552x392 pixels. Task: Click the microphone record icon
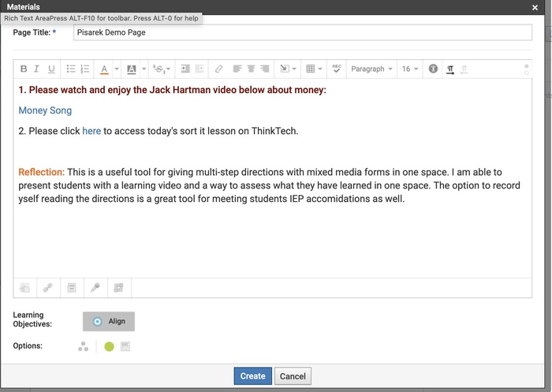pyautogui.click(x=95, y=288)
